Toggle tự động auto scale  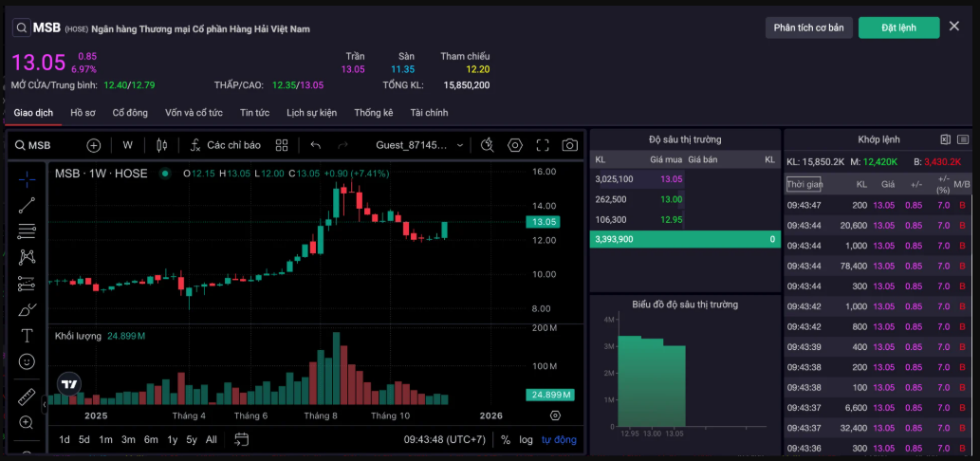pos(559,440)
